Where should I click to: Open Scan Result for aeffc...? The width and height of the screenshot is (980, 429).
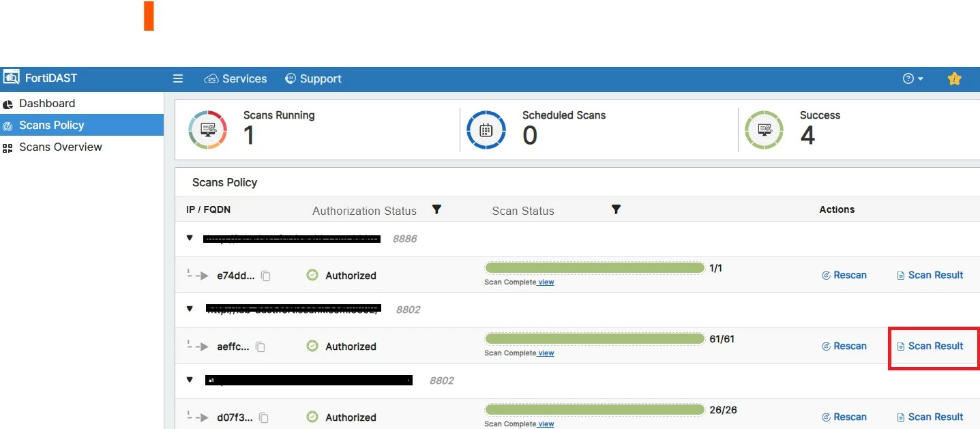pos(930,346)
